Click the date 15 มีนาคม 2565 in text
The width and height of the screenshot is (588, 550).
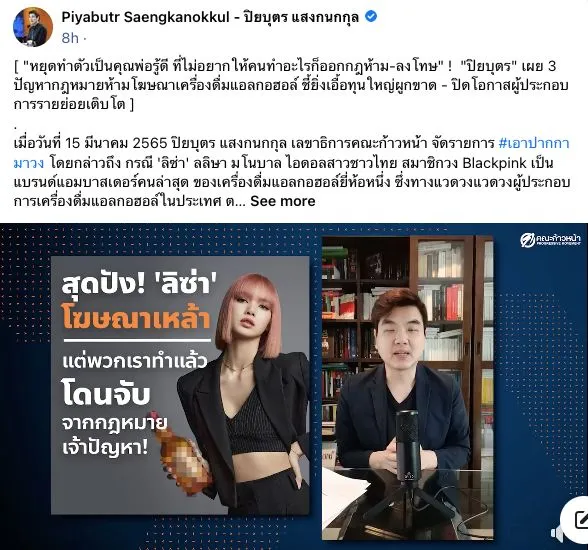pos(116,143)
